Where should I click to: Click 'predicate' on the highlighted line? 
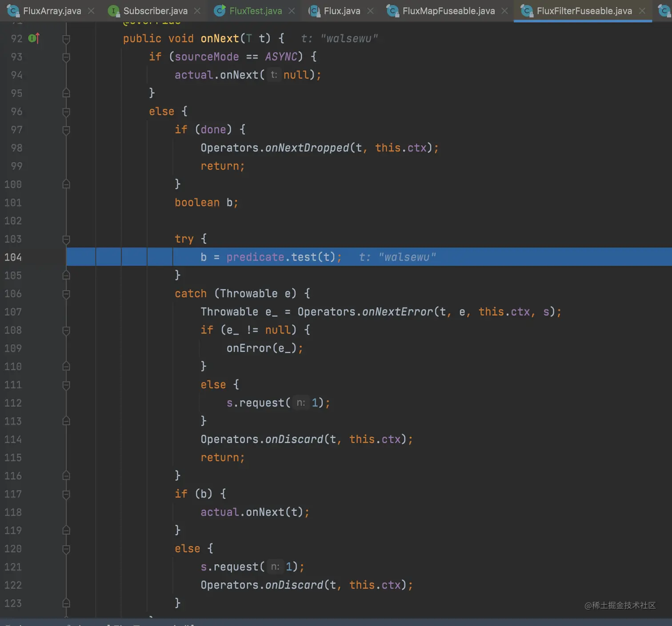point(255,257)
